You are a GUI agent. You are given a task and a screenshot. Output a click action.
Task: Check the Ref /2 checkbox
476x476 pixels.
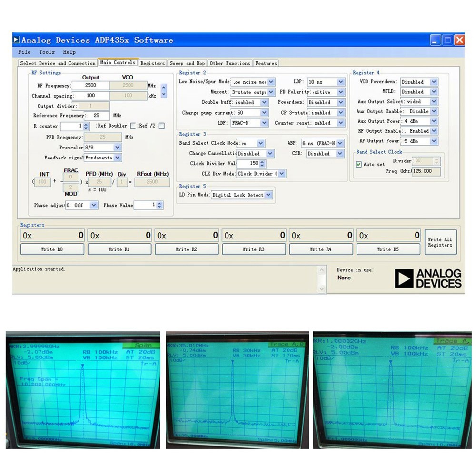161,125
